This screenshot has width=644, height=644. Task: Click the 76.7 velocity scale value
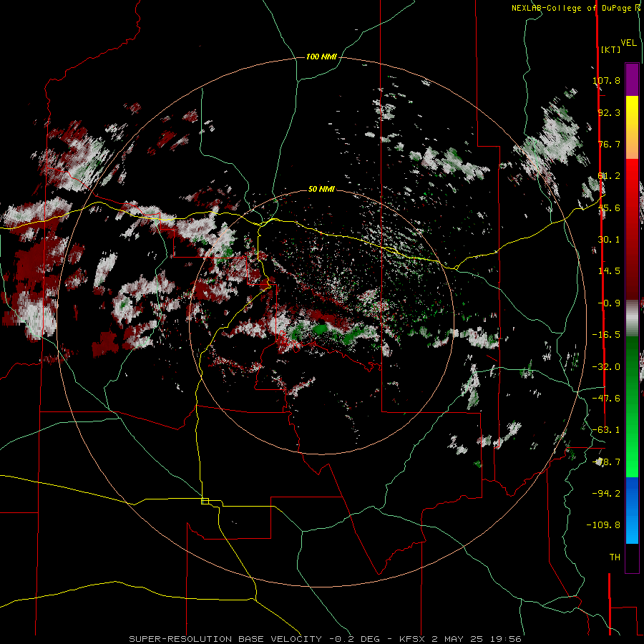[x=609, y=144]
